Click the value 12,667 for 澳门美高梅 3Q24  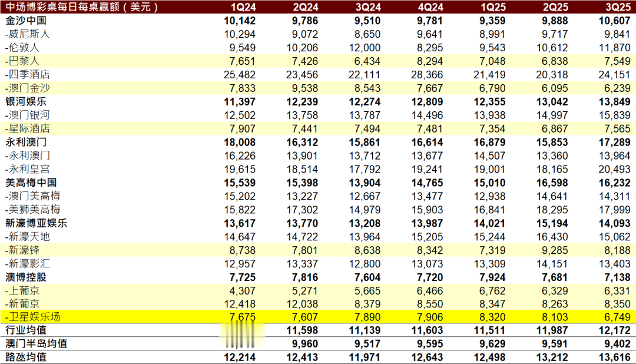pos(365,196)
